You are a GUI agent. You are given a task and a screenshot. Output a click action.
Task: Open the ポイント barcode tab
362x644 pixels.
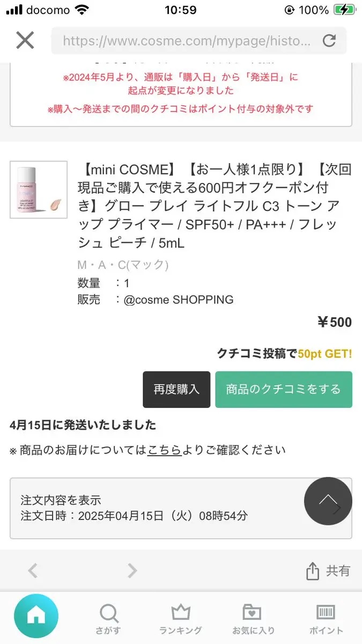click(326, 618)
